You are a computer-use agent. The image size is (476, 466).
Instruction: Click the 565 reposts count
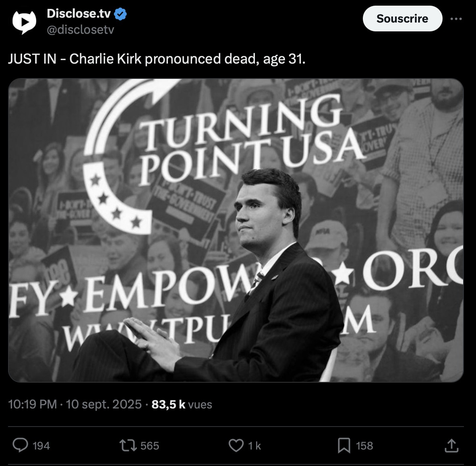click(150, 446)
